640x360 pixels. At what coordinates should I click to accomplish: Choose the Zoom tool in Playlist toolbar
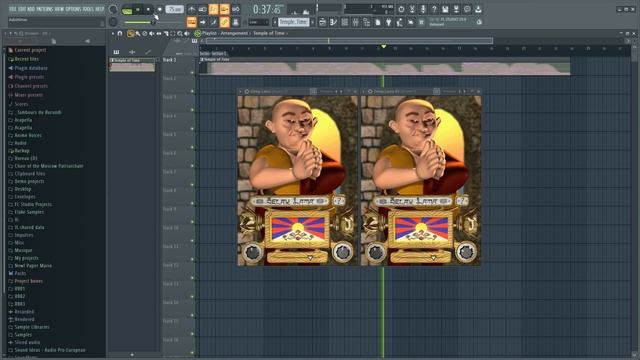coord(180,33)
